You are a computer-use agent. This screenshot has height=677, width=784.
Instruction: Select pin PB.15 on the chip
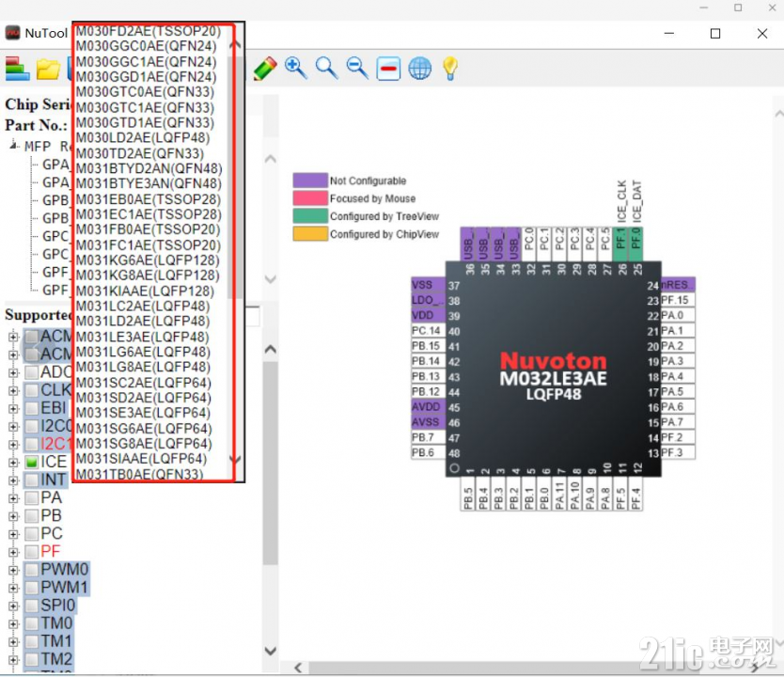(428, 346)
